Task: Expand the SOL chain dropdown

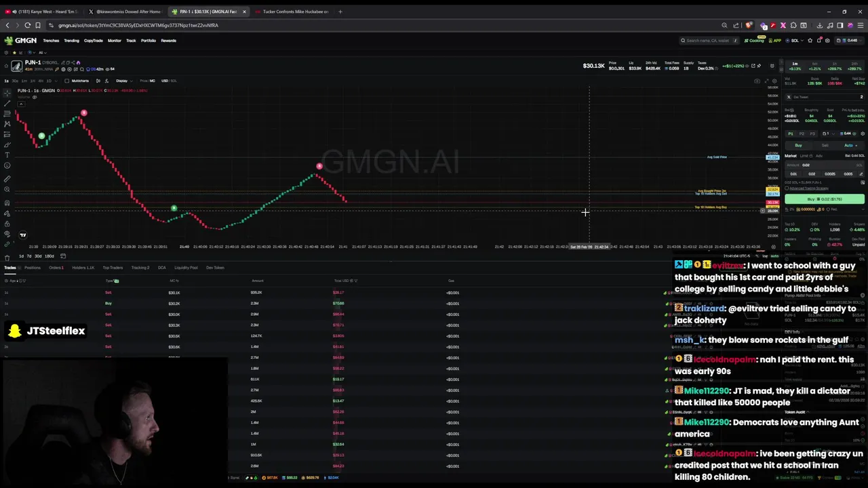Action: (x=794, y=41)
